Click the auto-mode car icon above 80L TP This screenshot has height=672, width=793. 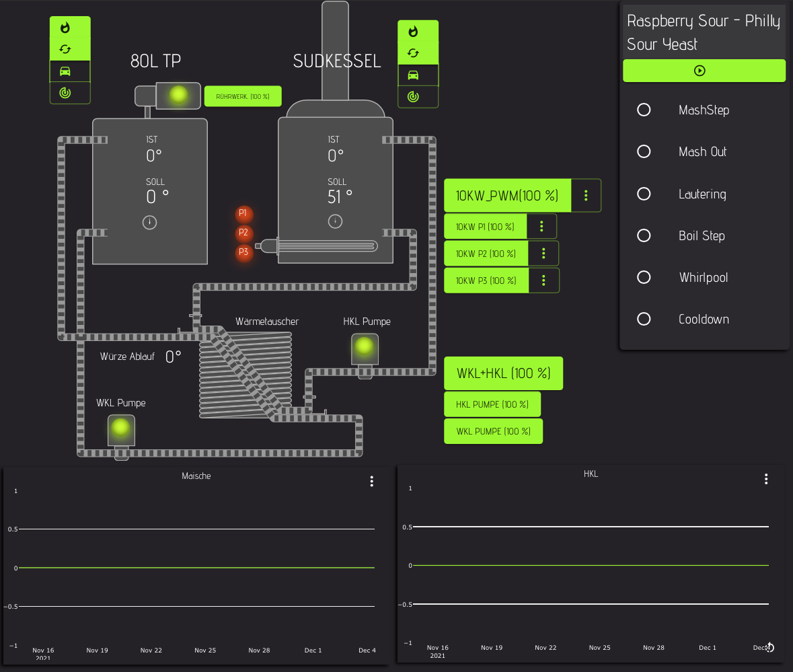(65, 71)
